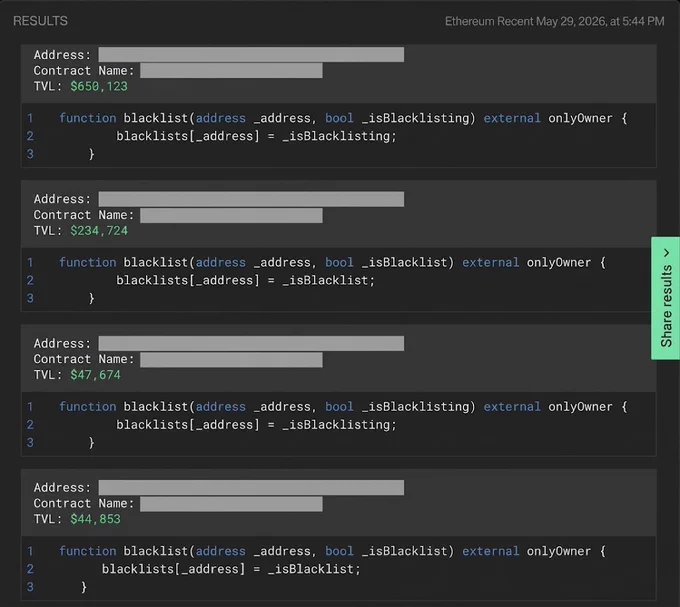Click redacted address in $650,123 result
The image size is (680, 607).
251,55
